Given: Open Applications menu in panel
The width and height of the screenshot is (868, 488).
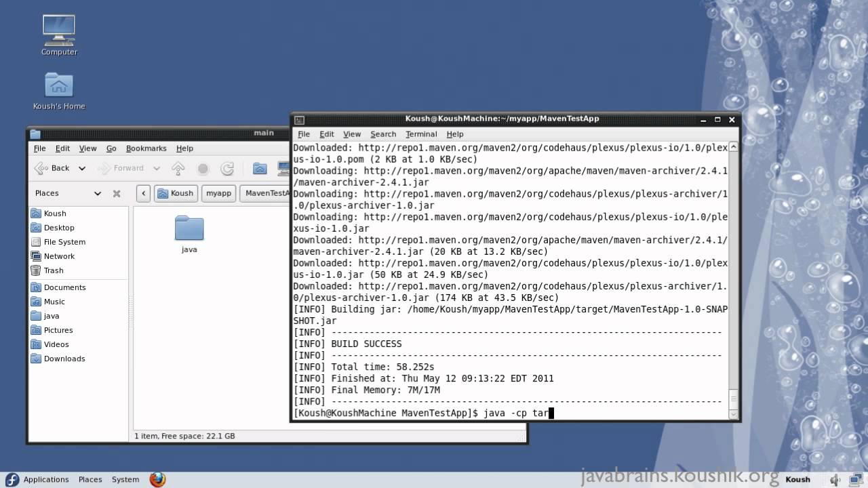Looking at the screenshot, I should tap(46, 480).
